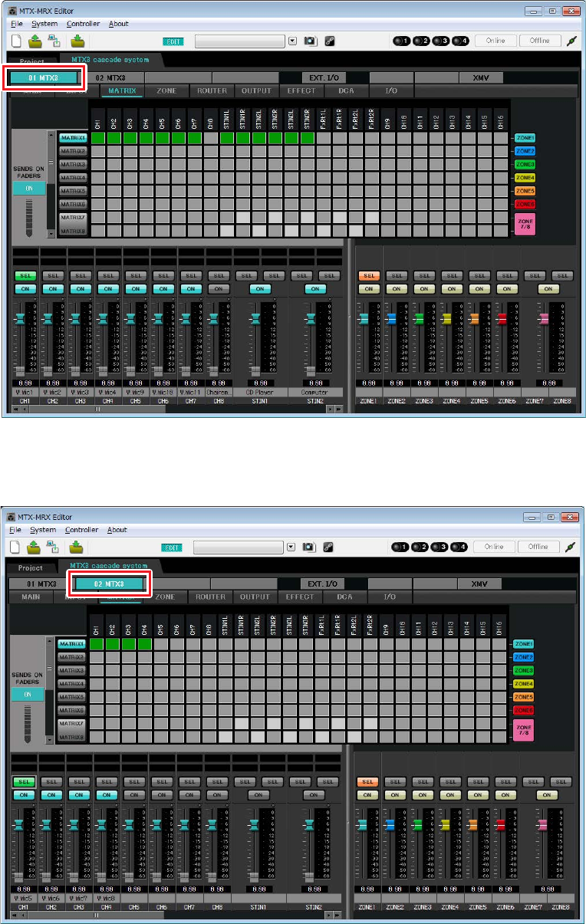Open the System menu in the upper window
The width and height of the screenshot is (586, 924).
click(44, 24)
